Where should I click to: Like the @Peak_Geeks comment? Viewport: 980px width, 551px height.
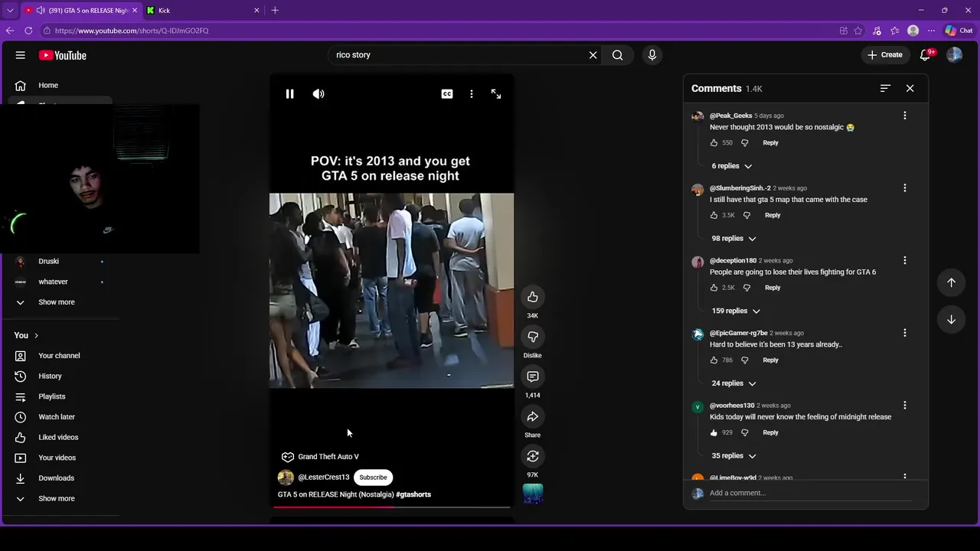pos(714,143)
